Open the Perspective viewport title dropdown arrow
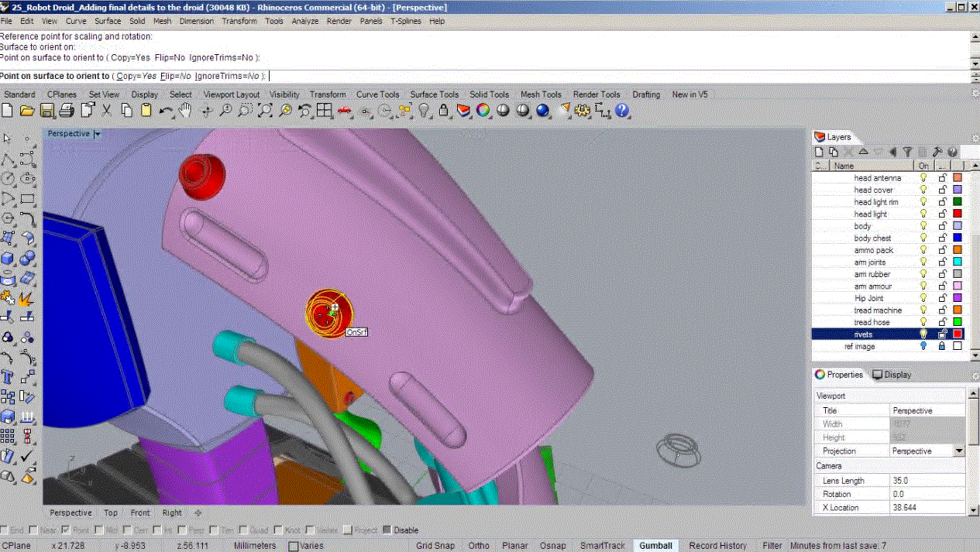This screenshot has width=980, height=552. (x=97, y=134)
